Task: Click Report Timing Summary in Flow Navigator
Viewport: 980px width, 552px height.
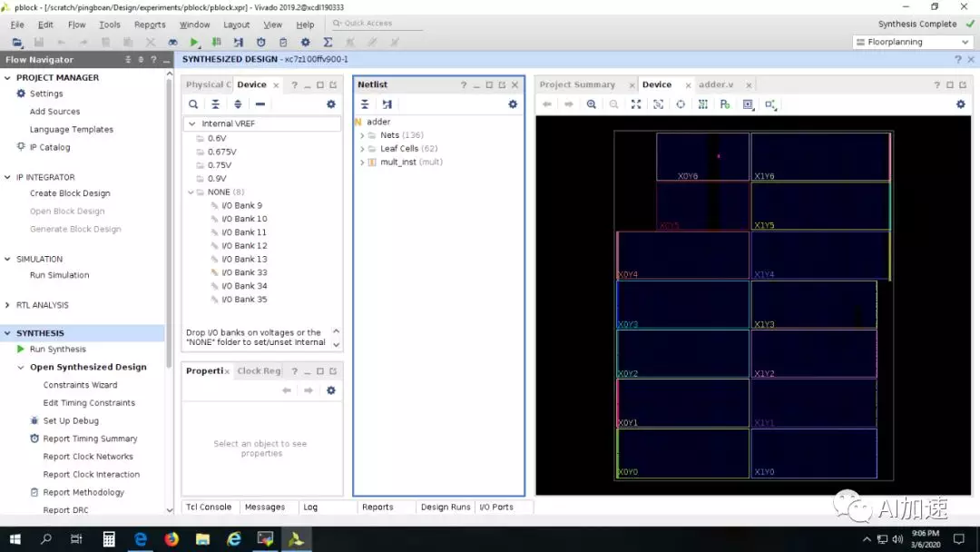Action: click(90, 439)
